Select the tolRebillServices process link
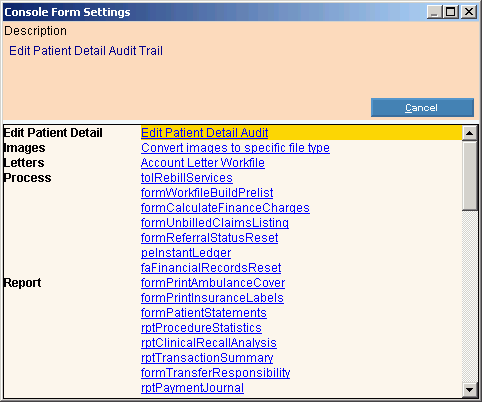Screen dimensions: 482x402 coord(187,178)
